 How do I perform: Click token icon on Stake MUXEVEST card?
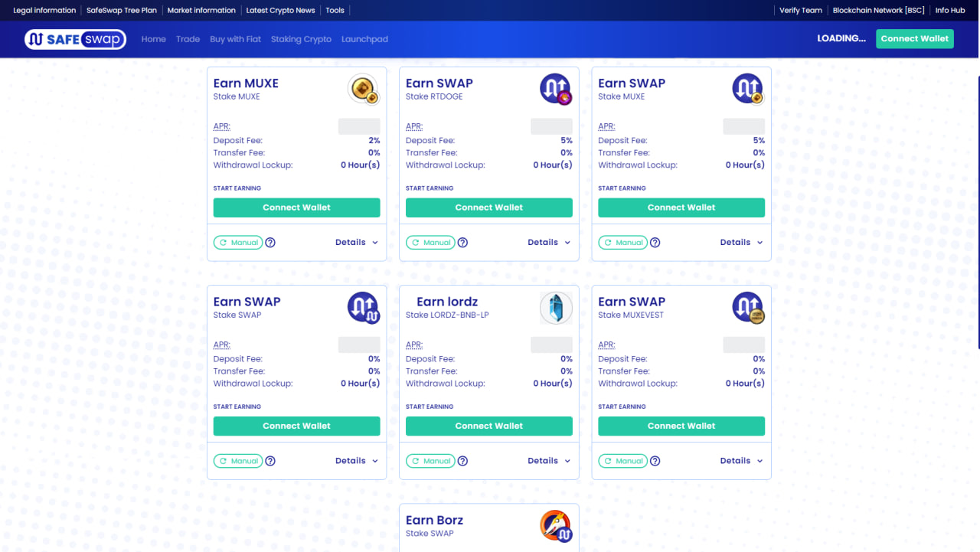pos(748,308)
